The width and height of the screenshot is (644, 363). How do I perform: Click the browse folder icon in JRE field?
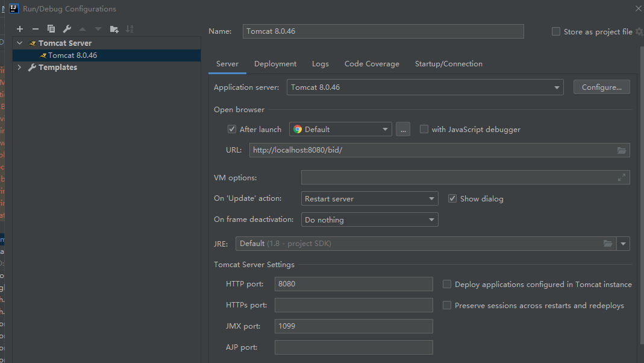[608, 244]
